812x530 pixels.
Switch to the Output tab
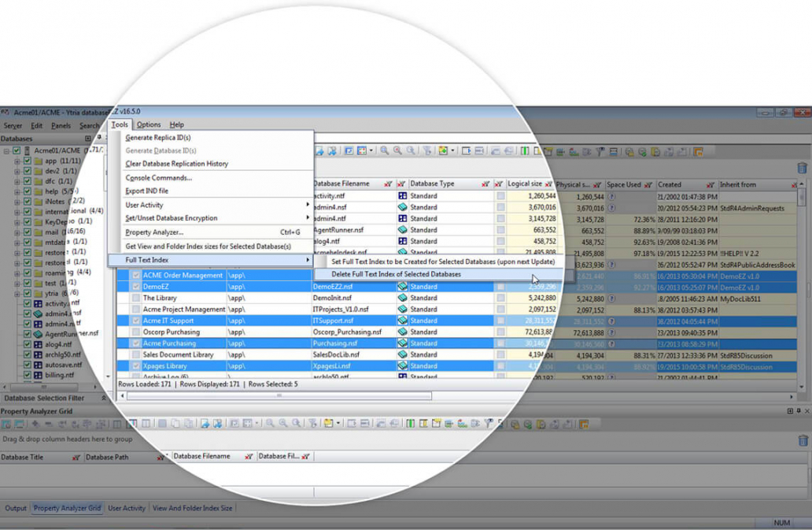(x=16, y=508)
